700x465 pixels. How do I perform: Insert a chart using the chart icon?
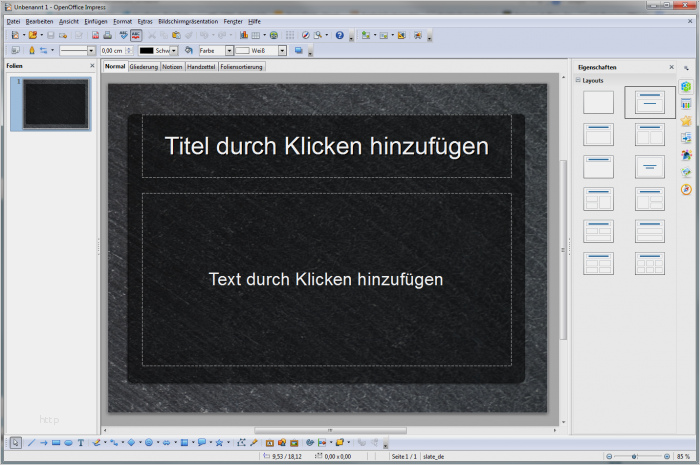[244, 35]
